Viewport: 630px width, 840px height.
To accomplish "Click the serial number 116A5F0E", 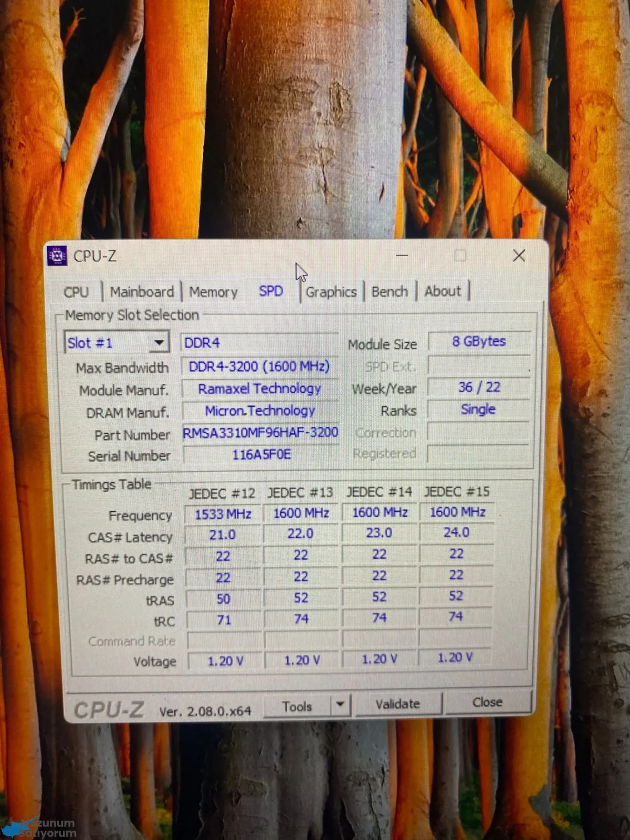I will click(261, 454).
